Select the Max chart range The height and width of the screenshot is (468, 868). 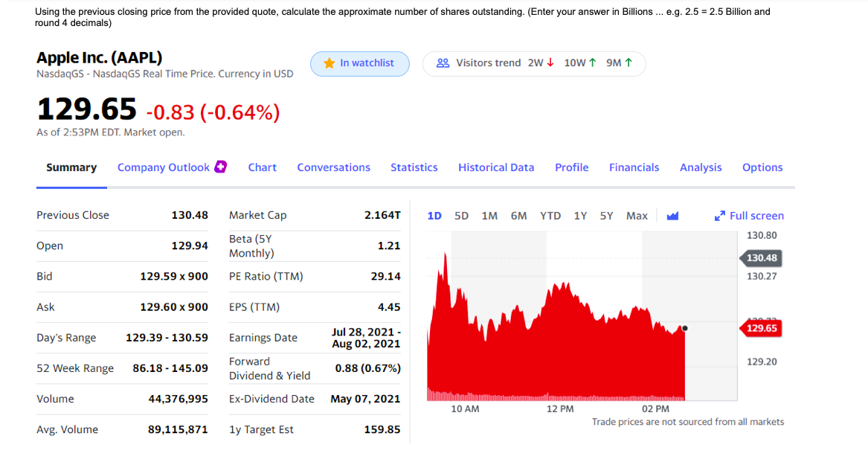pos(637,216)
